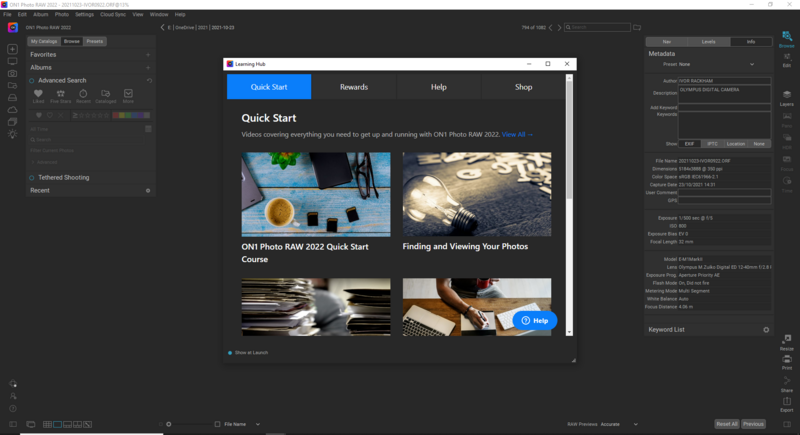Select IPTC in the Show options
Screen dimensions: 800x435
[x=712, y=144]
